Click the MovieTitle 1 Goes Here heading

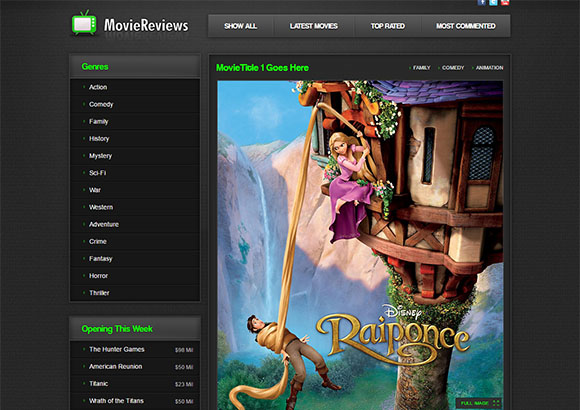(x=262, y=68)
